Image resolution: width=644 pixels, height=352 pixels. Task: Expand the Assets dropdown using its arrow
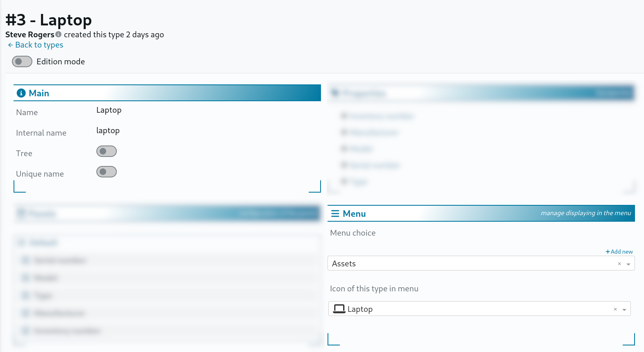pos(628,264)
